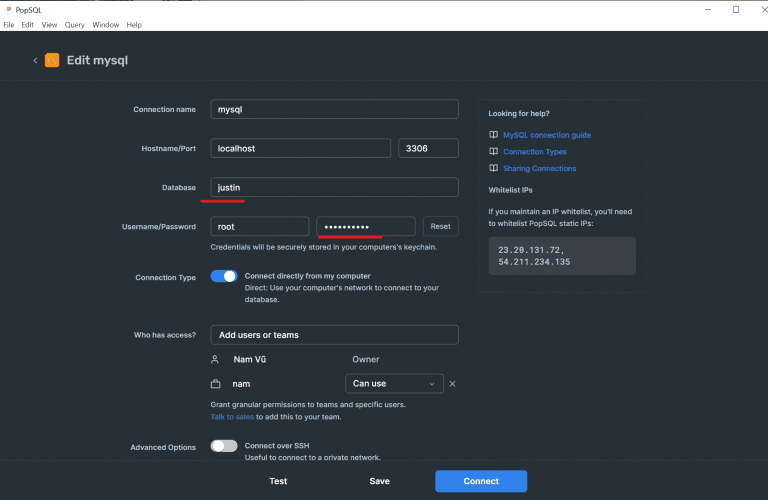The image size is (768, 500).
Task: Follow the Talk to sales link
Action: (232, 417)
